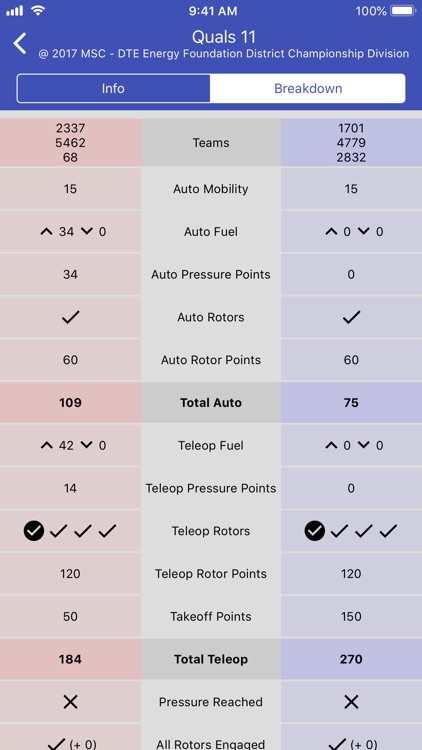
Task: Click red Pressure Reached X mark
Action: pos(70,702)
